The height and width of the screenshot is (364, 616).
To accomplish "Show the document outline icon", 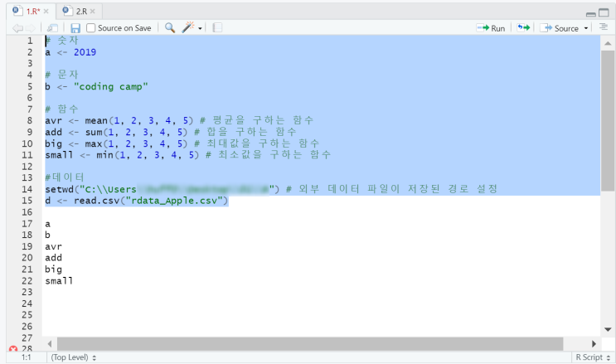I will (x=604, y=27).
